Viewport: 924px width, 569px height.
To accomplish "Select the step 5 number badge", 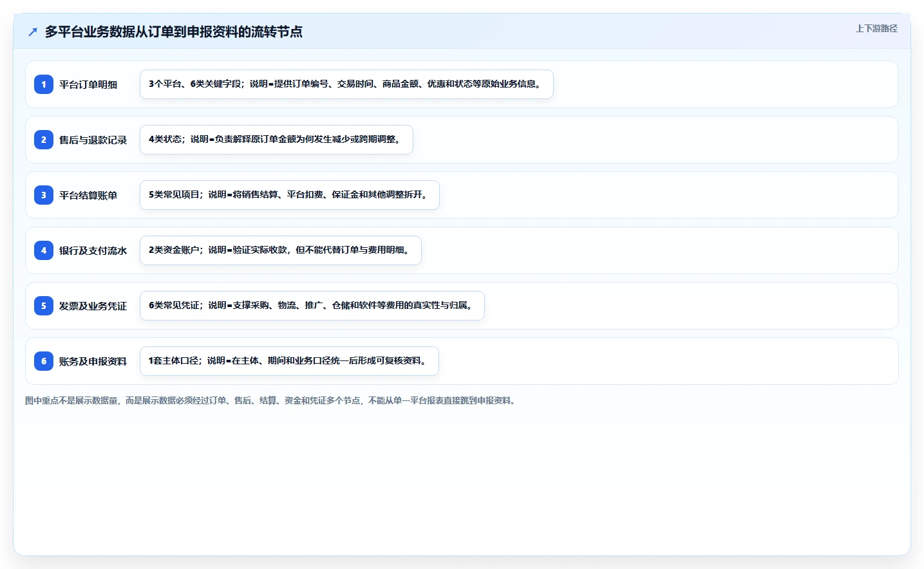I will 44,306.
